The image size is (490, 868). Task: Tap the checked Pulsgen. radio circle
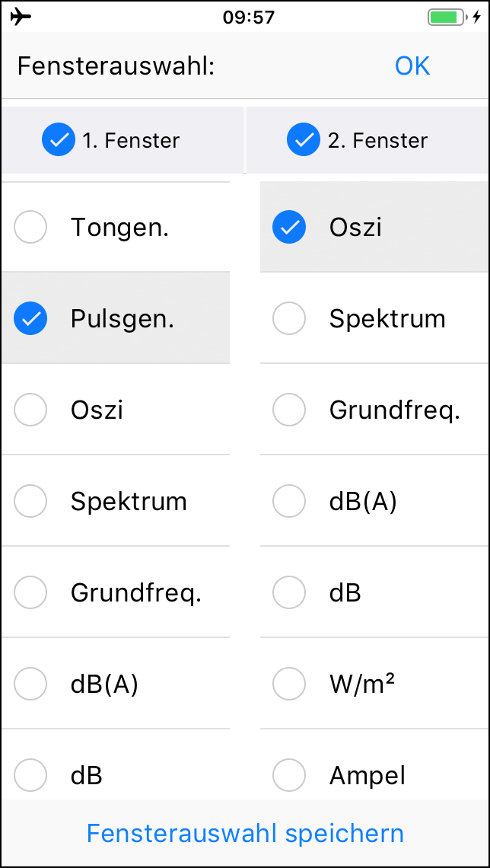click(x=30, y=318)
